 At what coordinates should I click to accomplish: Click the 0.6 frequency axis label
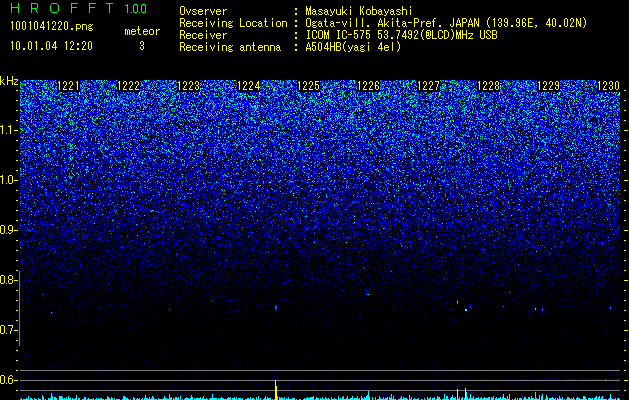pos(8,380)
